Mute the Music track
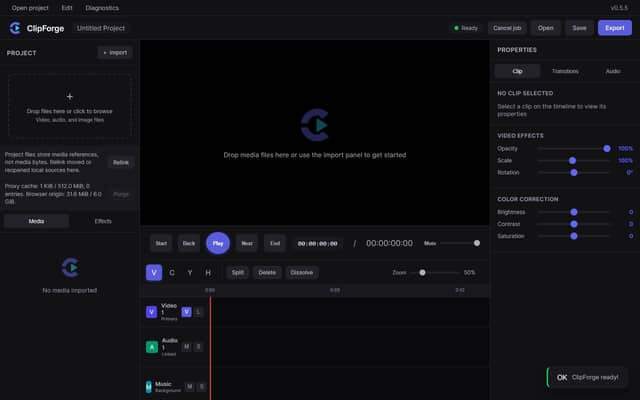This screenshot has height=400, width=640. pos(189,386)
